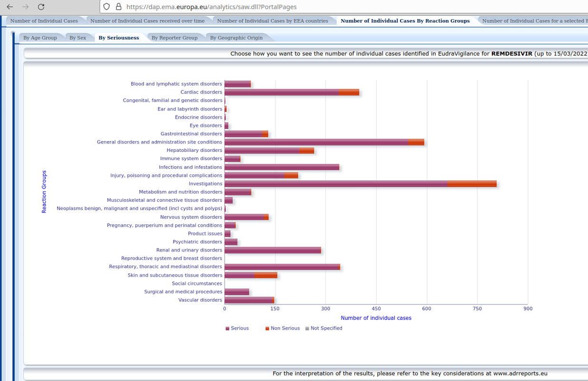This screenshot has height=381, width=588.
Task: Click Respiratory, thoracic and mediastinal disorders label
Action: (166, 267)
